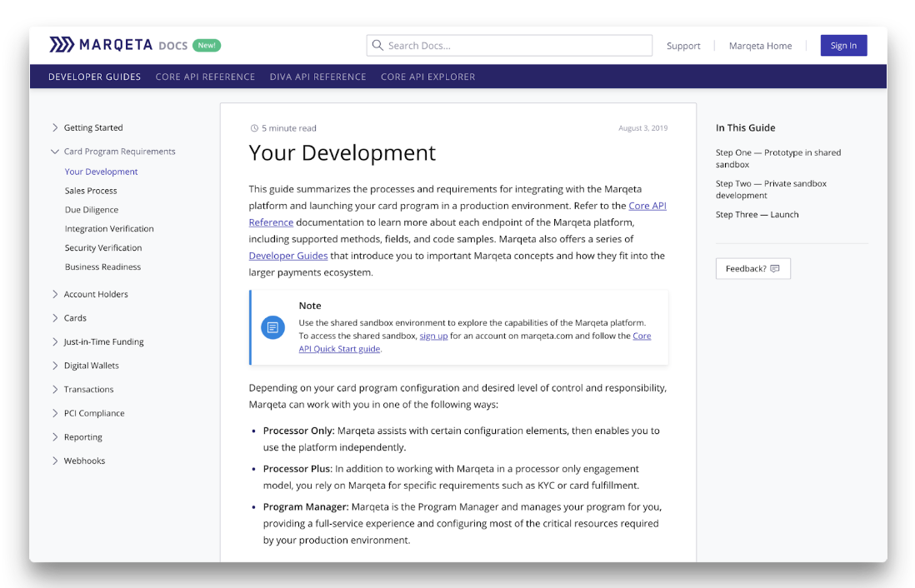Click the sign up link in the note
Image resolution: width=915 pixels, height=588 pixels.
pyautogui.click(x=433, y=336)
